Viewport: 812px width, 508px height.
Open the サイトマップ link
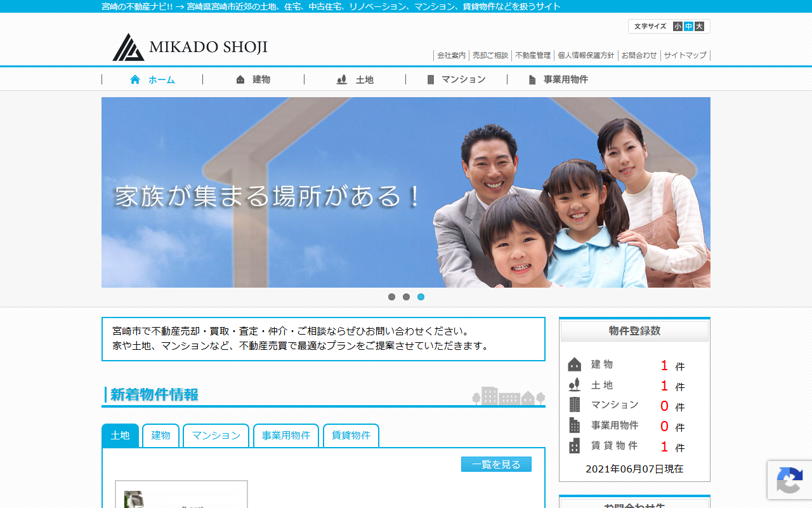685,55
